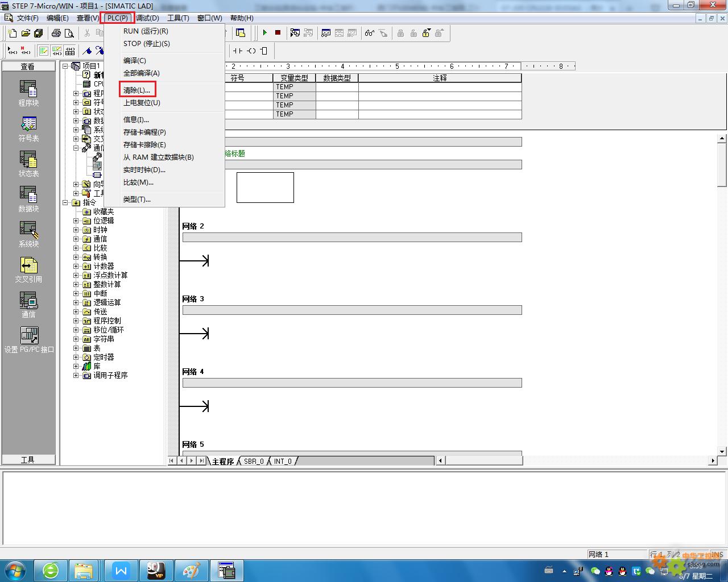This screenshot has width=728, height=582.
Task: Expand the 时钟 instruction folder
Action: tap(76, 230)
